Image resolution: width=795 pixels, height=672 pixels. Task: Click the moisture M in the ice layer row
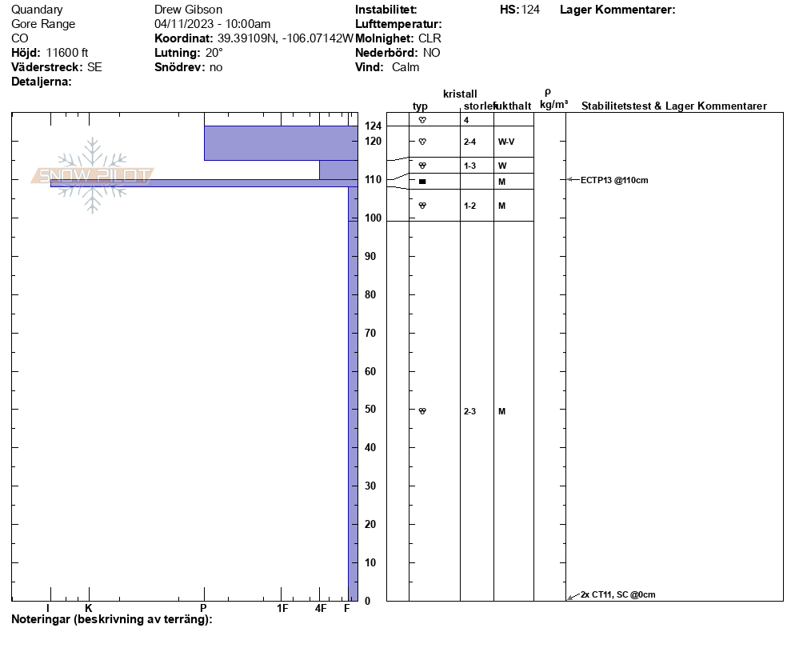(x=501, y=182)
